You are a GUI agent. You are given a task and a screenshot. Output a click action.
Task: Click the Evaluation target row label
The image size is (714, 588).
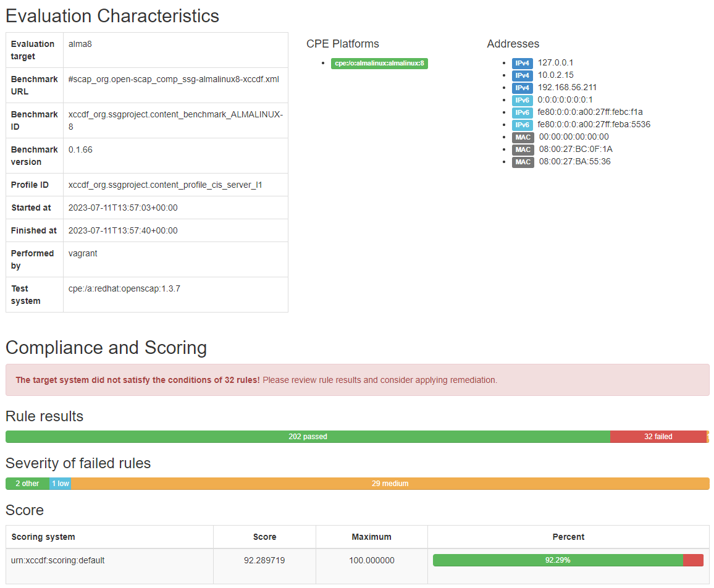pyautogui.click(x=33, y=50)
